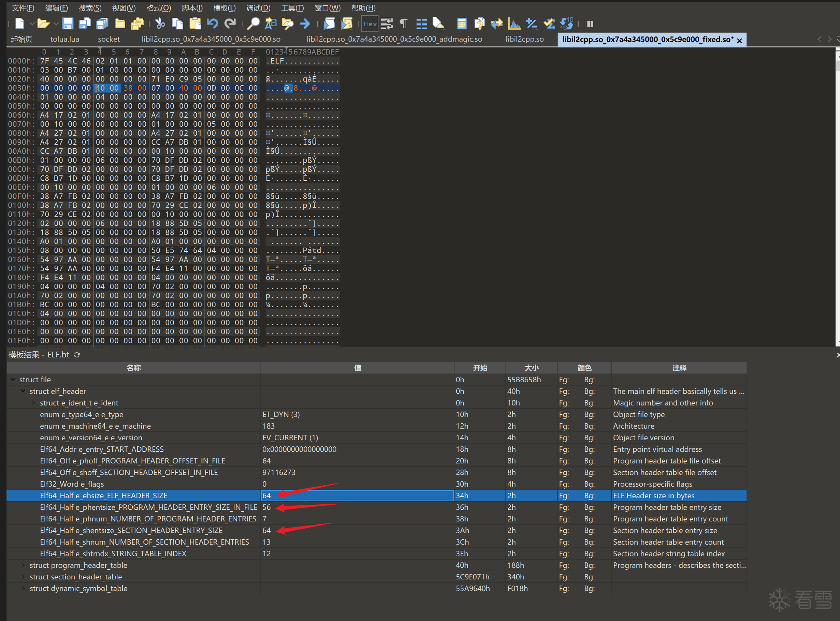Image resolution: width=840 pixels, height=621 pixels.
Task: Select the e_phnum row value 7
Action: point(265,519)
